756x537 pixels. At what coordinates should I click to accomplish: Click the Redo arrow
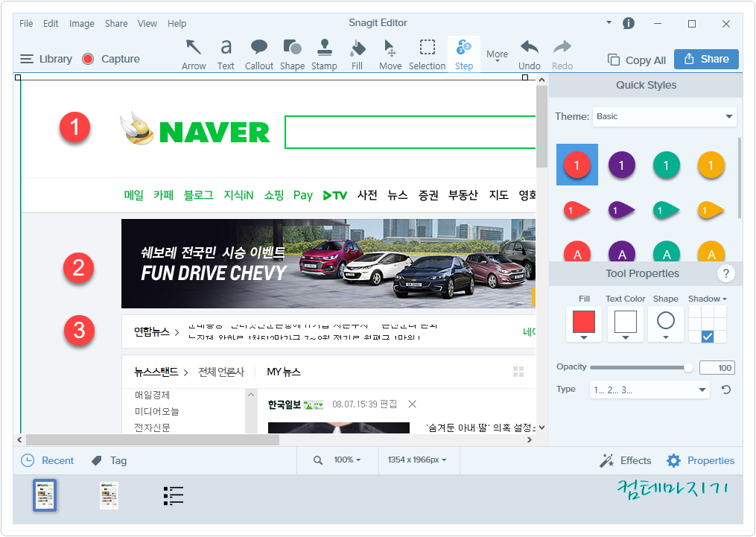tap(562, 54)
